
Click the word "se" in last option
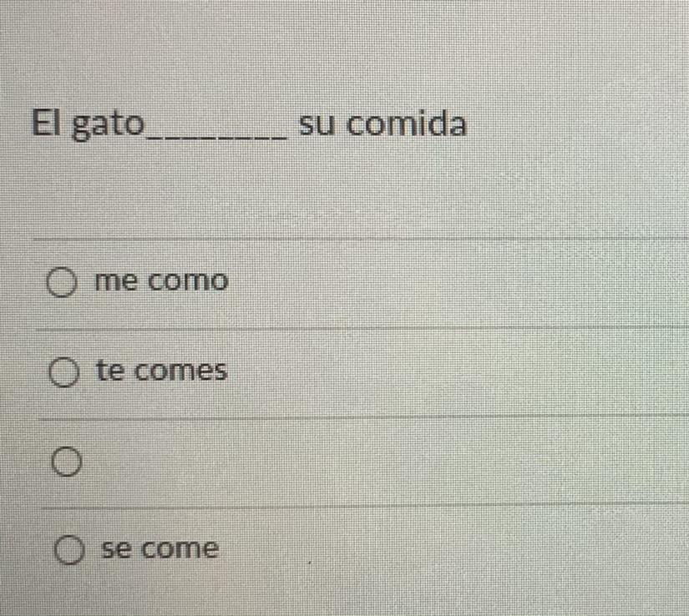pyautogui.click(x=118, y=549)
